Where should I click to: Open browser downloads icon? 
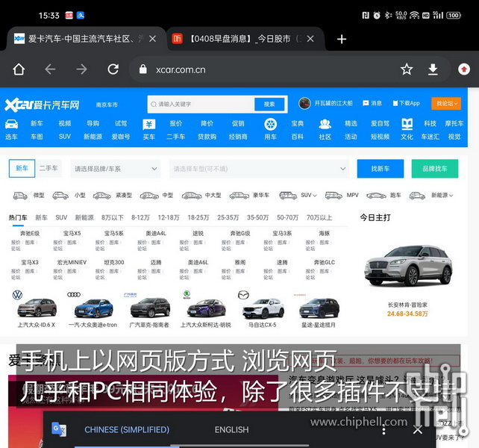(433, 69)
